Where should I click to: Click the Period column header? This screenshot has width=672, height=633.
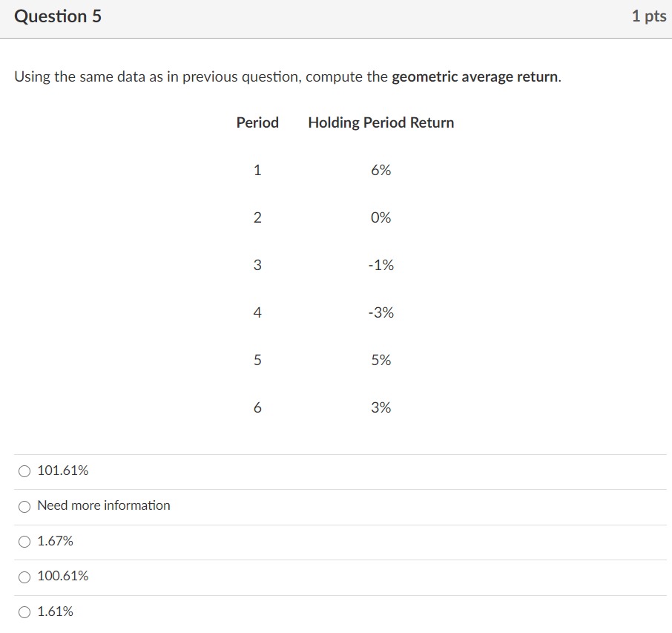pyautogui.click(x=257, y=122)
